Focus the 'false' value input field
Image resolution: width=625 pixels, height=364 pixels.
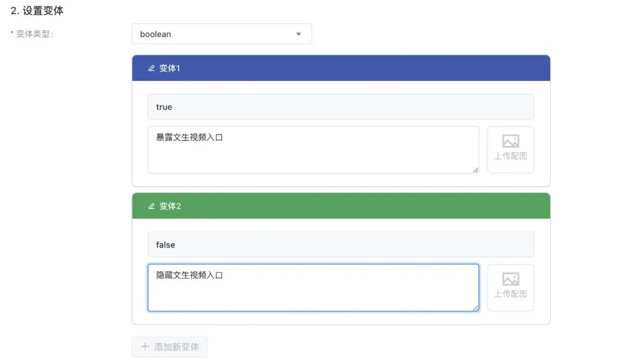341,244
